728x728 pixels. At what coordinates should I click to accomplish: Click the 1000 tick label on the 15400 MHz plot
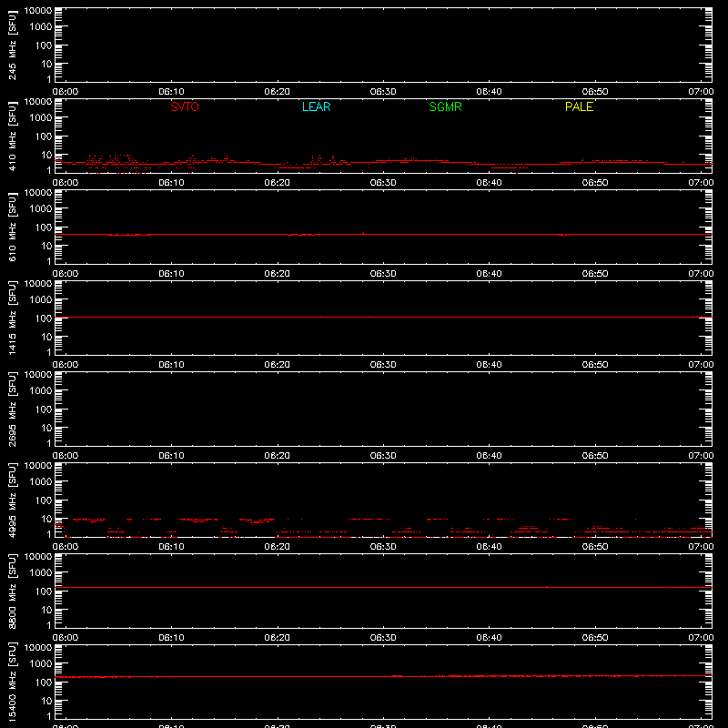pos(41,664)
